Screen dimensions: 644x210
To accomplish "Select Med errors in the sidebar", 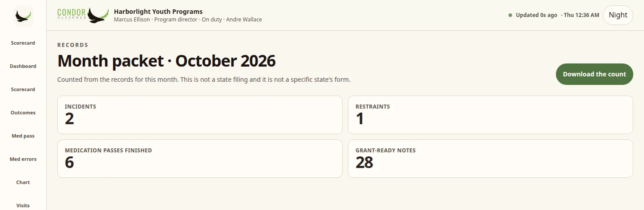I will point(23,159).
